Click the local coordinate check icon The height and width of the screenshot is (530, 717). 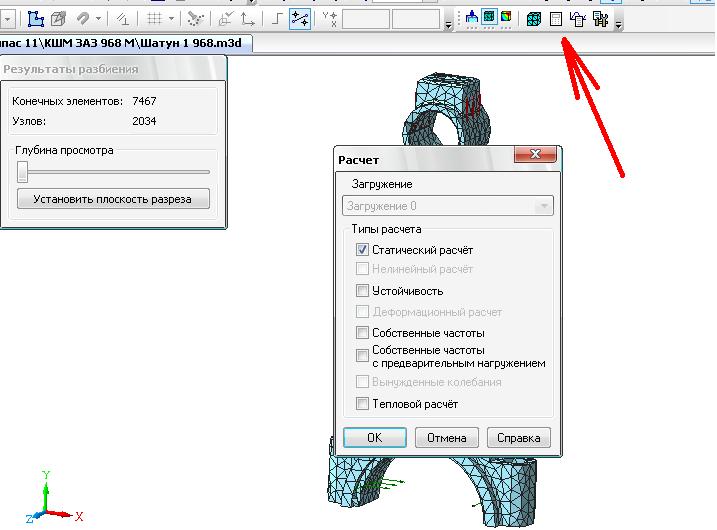pos(225,19)
